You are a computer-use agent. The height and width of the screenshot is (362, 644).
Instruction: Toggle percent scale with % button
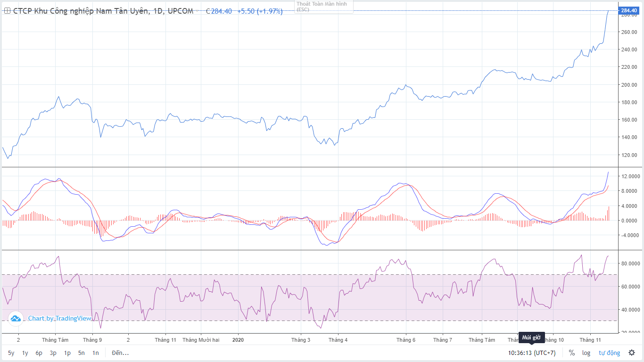tap(572, 353)
